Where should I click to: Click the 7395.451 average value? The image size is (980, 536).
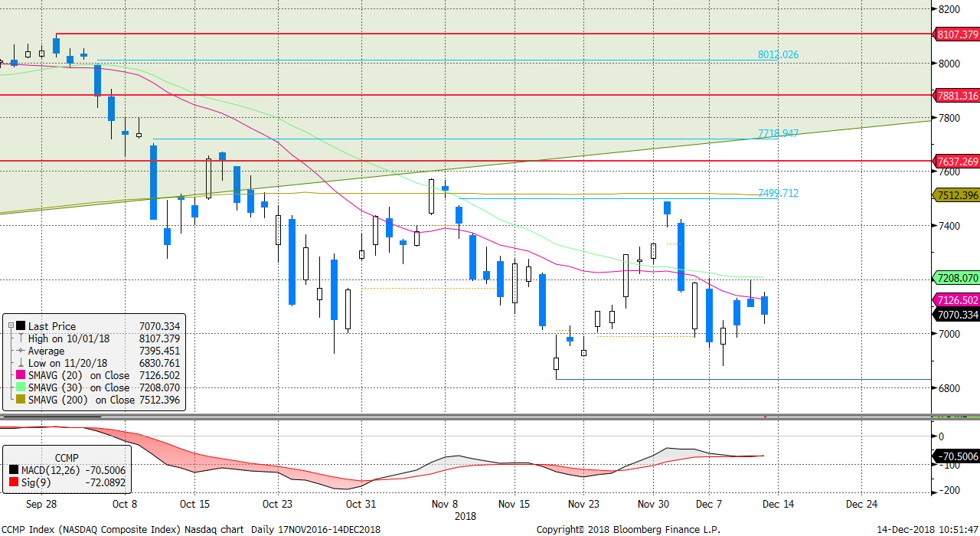[x=159, y=351]
